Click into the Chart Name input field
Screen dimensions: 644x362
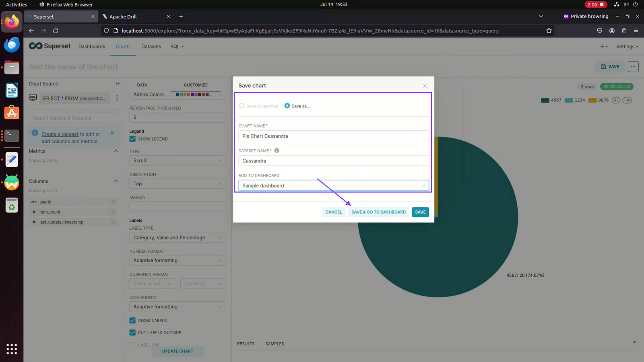(x=333, y=136)
